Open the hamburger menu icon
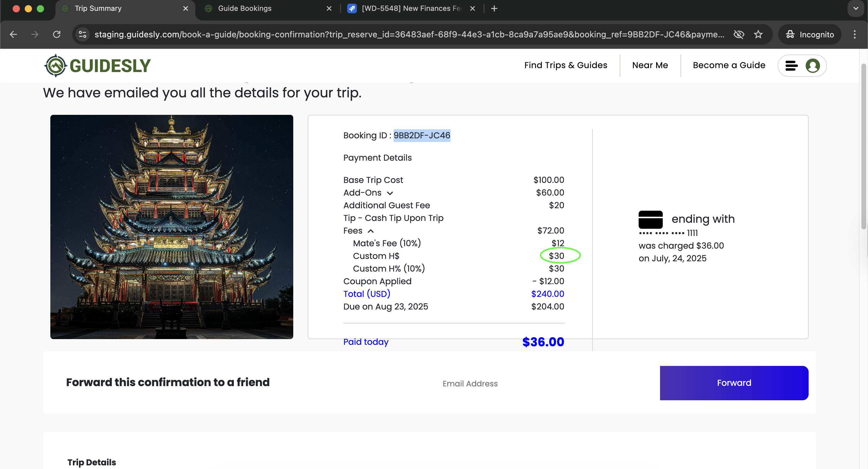 point(791,65)
